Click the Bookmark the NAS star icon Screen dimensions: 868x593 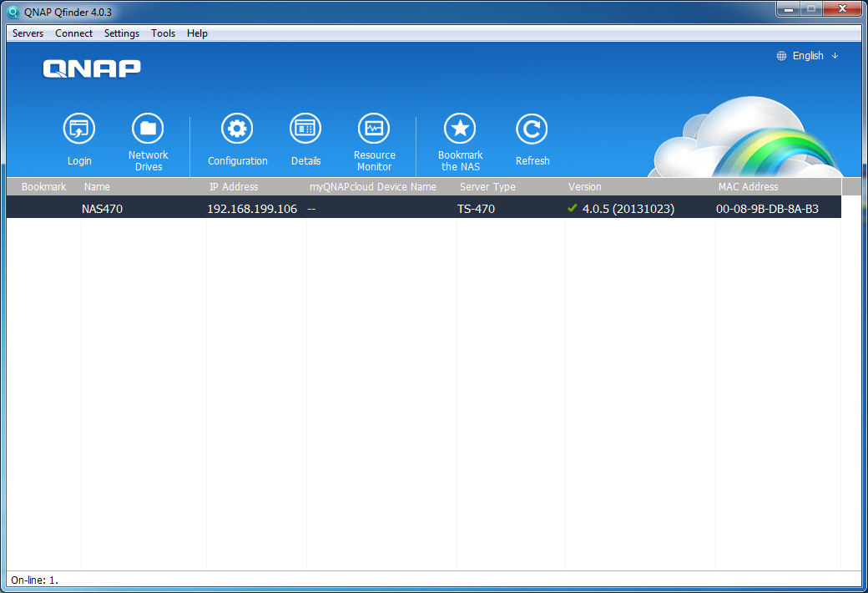pyautogui.click(x=460, y=129)
